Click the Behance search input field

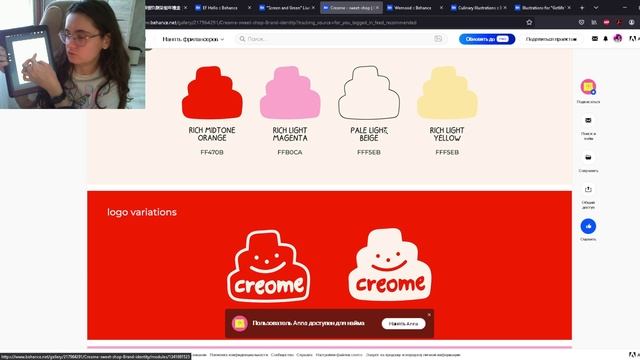pyautogui.click(x=341, y=39)
